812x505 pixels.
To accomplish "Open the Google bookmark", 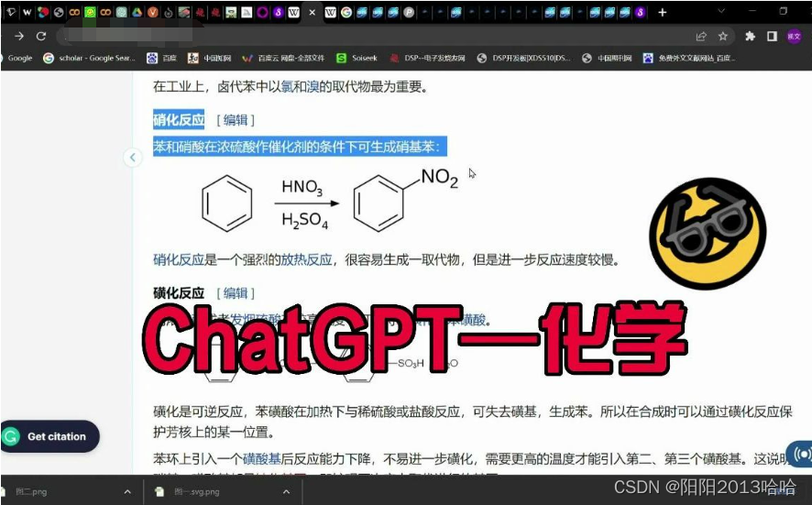I will [x=17, y=58].
